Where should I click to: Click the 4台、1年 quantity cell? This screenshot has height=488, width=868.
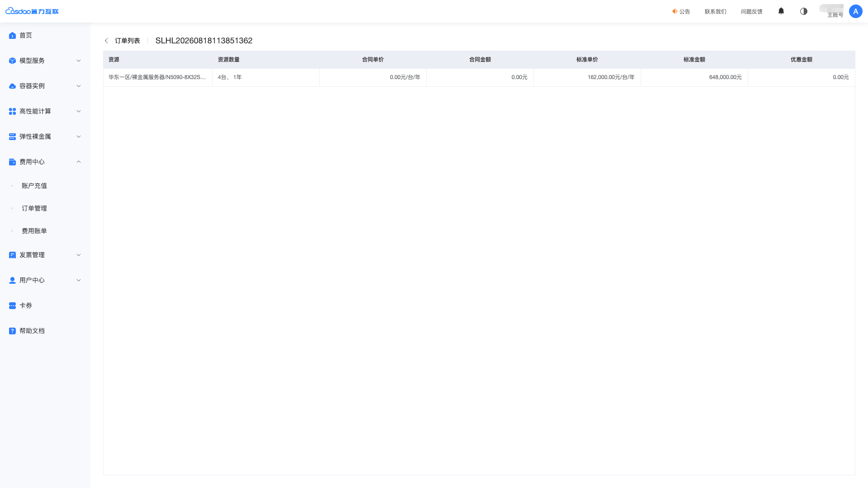click(266, 77)
